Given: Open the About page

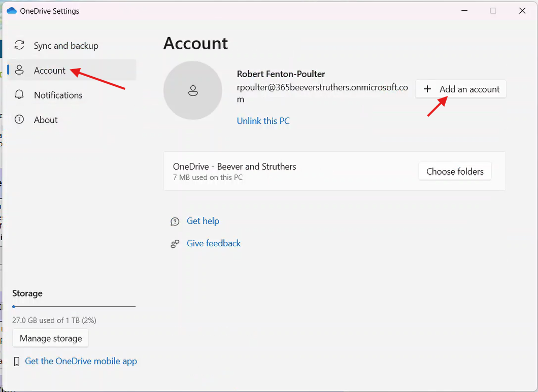Looking at the screenshot, I should coord(46,120).
